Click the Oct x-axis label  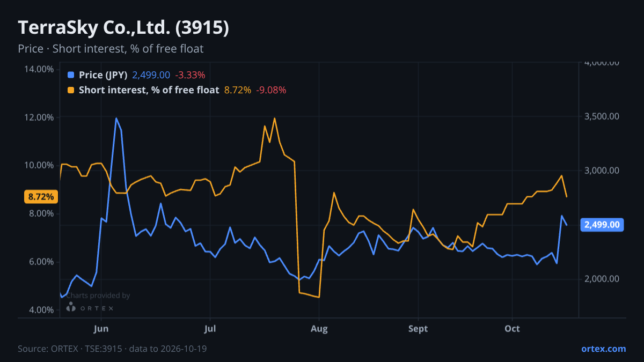coord(513,329)
